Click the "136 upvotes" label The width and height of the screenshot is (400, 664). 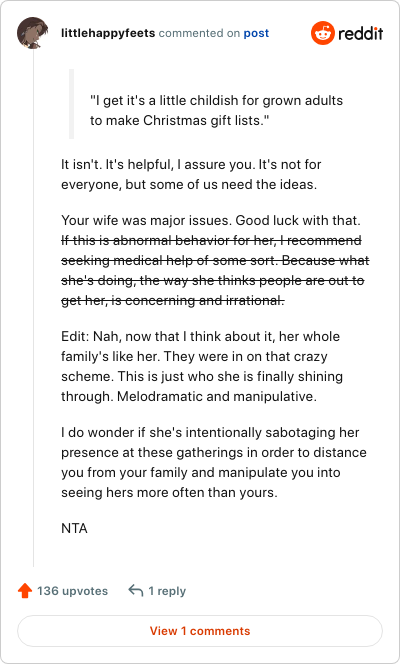[72, 591]
